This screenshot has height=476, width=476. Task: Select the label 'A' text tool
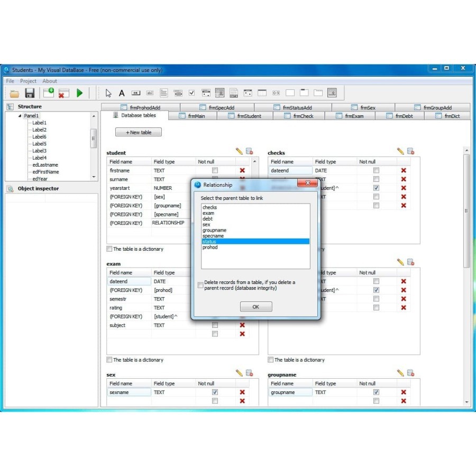tap(122, 93)
